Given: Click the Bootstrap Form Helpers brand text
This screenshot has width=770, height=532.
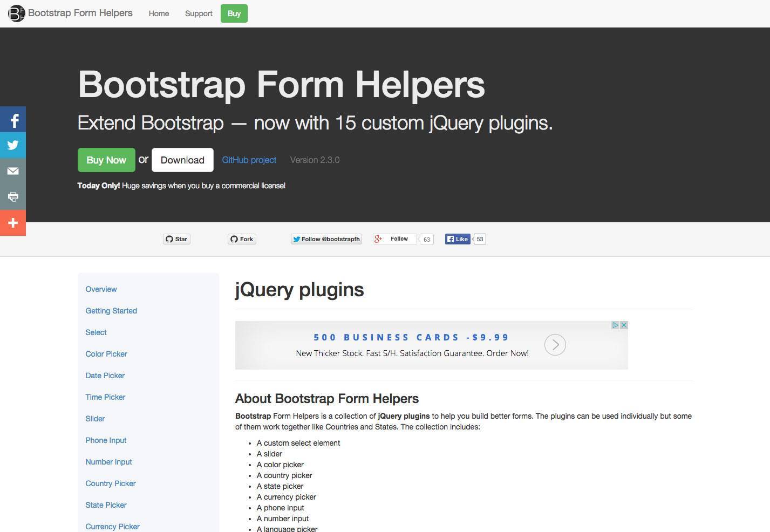Looking at the screenshot, I should [x=80, y=13].
